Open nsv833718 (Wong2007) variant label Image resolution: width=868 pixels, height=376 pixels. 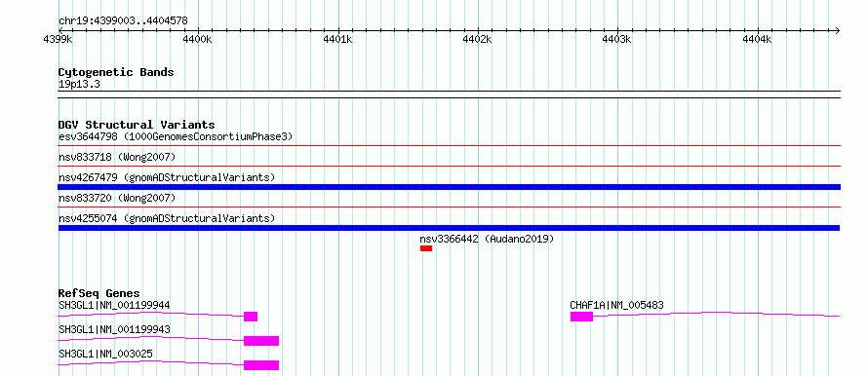pos(117,157)
